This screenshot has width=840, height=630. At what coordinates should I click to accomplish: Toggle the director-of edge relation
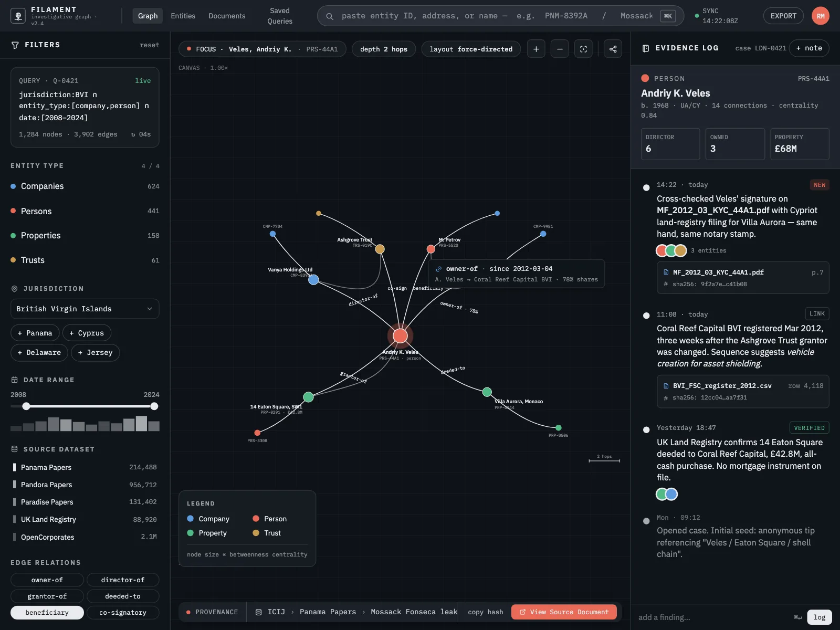click(x=123, y=580)
